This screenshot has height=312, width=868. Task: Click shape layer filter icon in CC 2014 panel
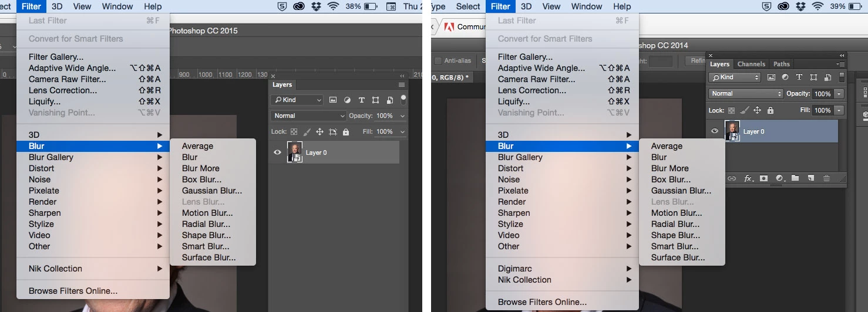[x=813, y=77]
